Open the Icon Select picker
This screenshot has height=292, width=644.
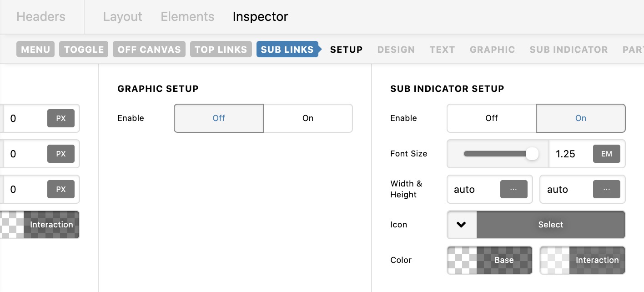(x=551, y=225)
